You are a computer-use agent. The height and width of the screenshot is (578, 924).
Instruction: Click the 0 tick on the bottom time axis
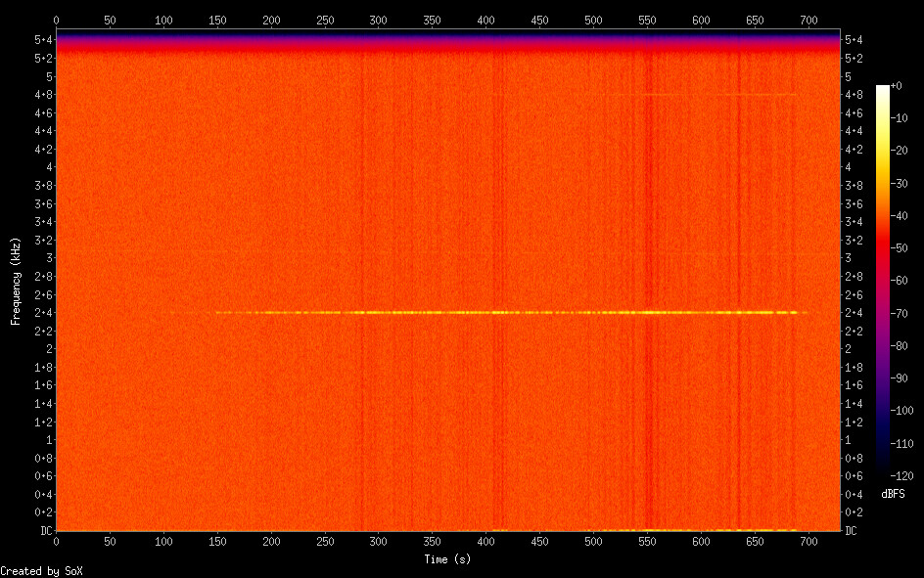point(56,541)
